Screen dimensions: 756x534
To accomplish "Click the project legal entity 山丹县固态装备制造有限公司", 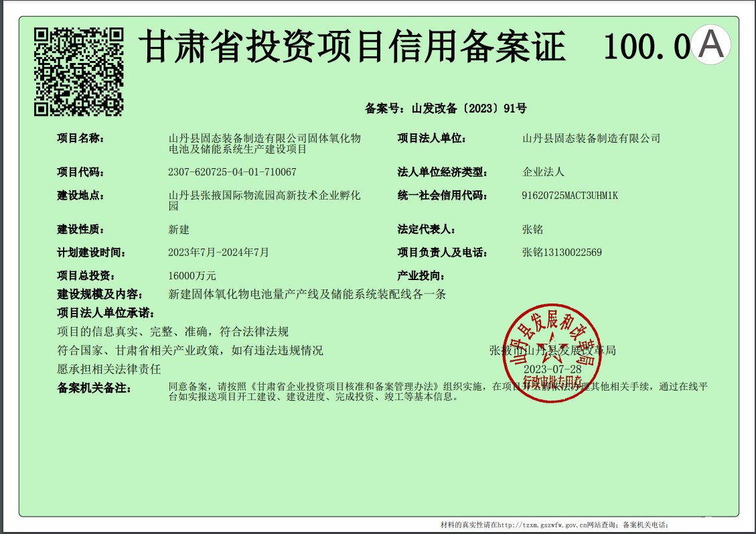I will (x=591, y=139).
